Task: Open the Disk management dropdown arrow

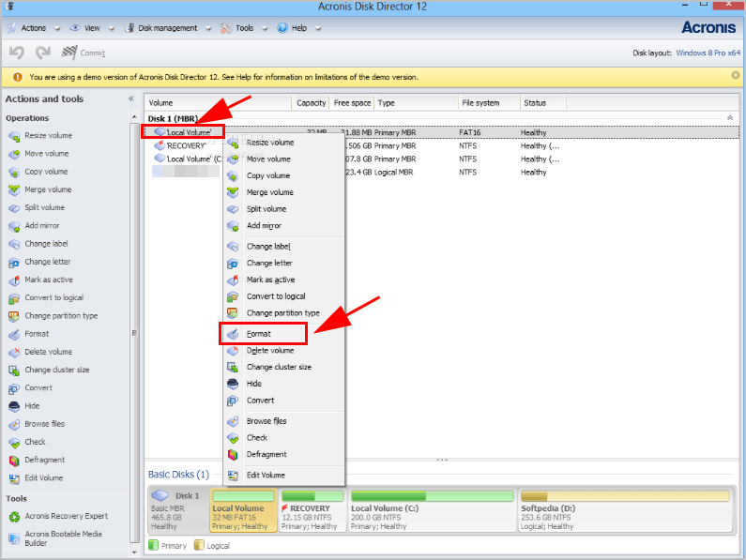Action: [x=208, y=28]
